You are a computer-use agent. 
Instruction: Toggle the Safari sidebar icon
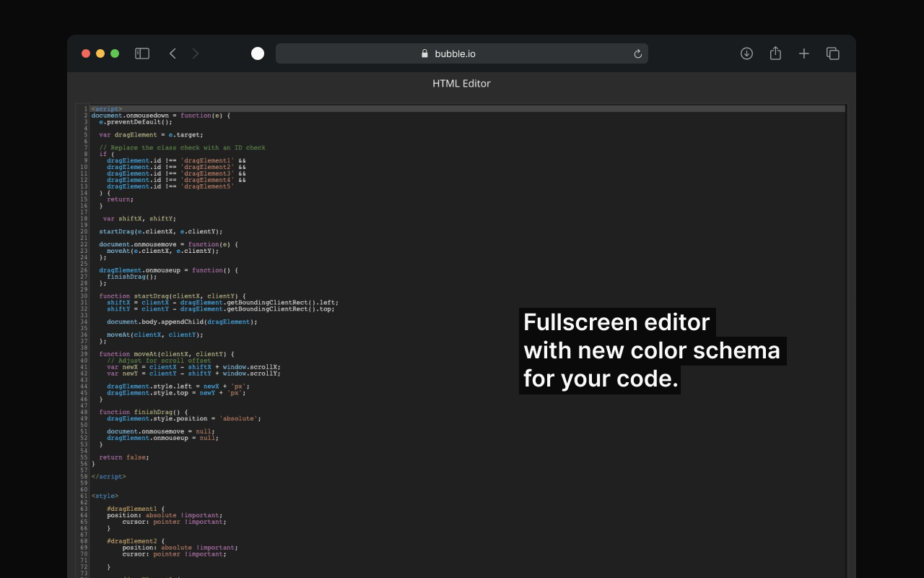142,53
